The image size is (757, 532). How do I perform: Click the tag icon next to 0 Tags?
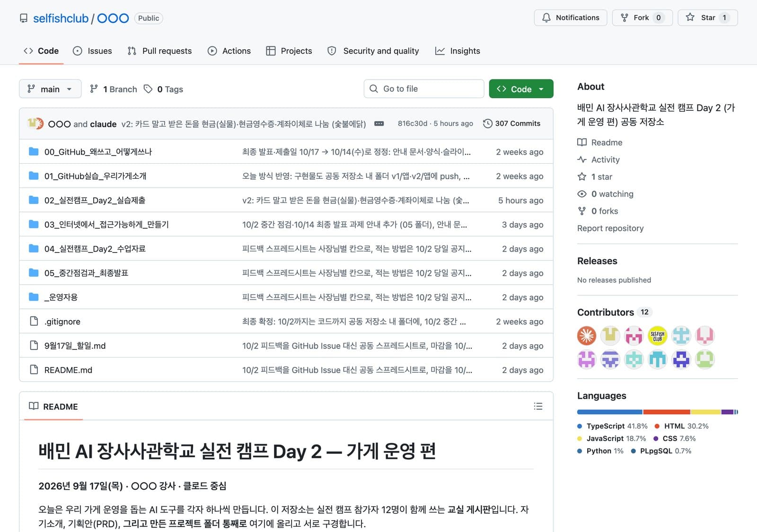tap(148, 89)
